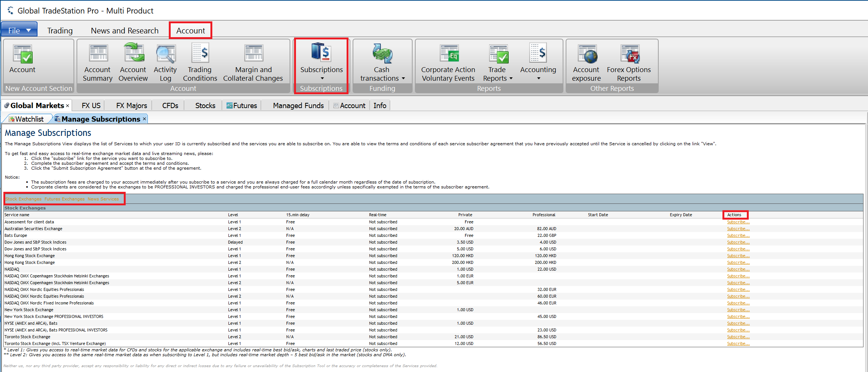Expand the Trade Reports dropdown arrow
This screenshot has height=372, width=868.
pos(511,78)
